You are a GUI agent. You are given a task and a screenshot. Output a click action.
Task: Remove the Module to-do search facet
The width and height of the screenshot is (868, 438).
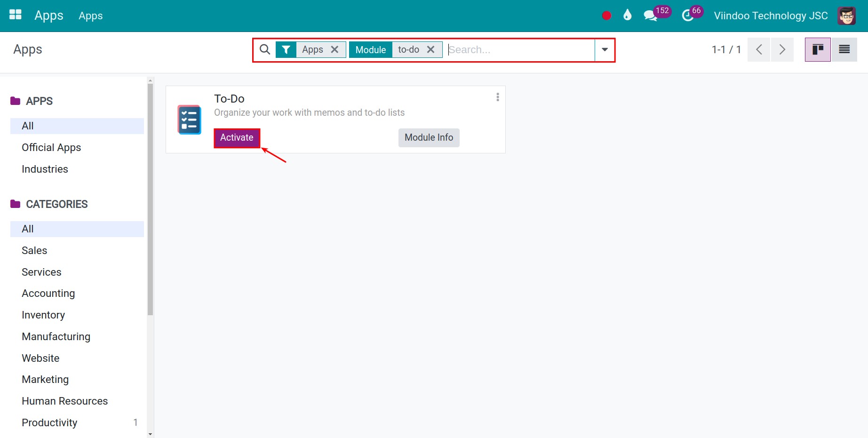[x=430, y=49]
